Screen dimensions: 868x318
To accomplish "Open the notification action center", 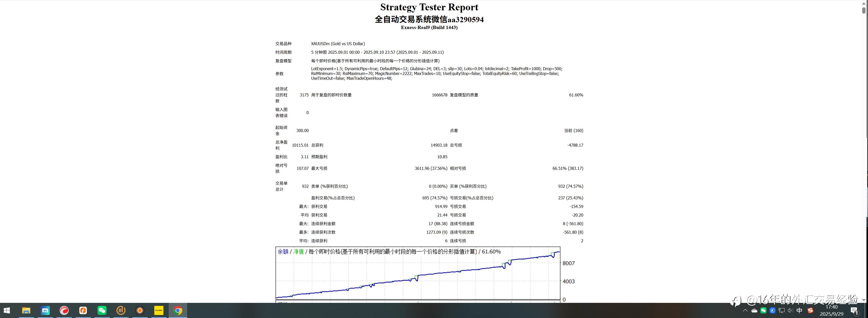I will coord(854,311).
